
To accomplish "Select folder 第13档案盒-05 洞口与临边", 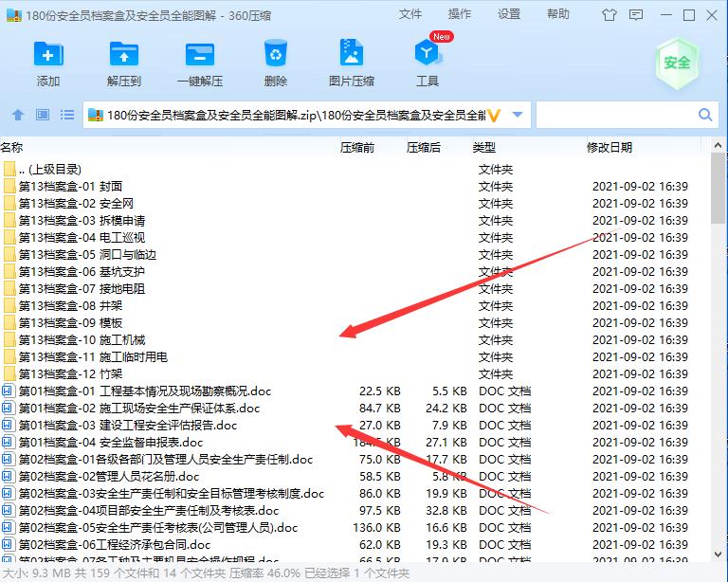I will point(355,255).
